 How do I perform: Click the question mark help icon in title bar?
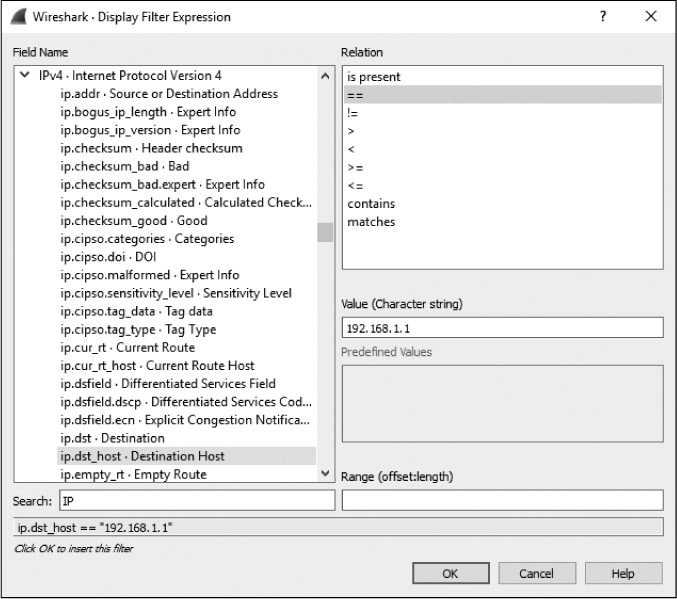[603, 16]
